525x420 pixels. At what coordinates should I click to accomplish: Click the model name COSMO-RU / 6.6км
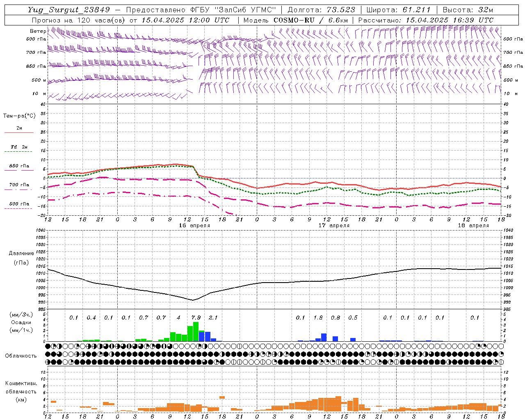click(x=311, y=20)
